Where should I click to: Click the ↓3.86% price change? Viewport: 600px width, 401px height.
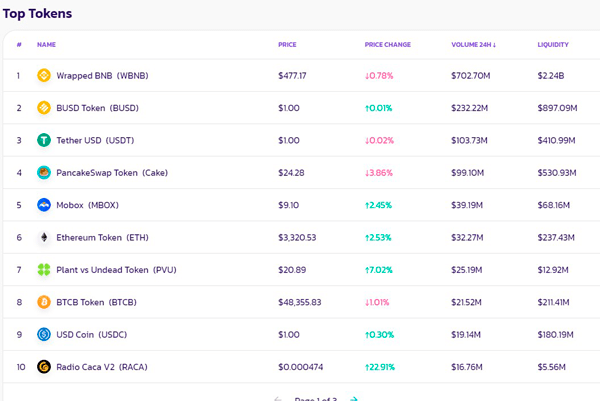[378, 173]
